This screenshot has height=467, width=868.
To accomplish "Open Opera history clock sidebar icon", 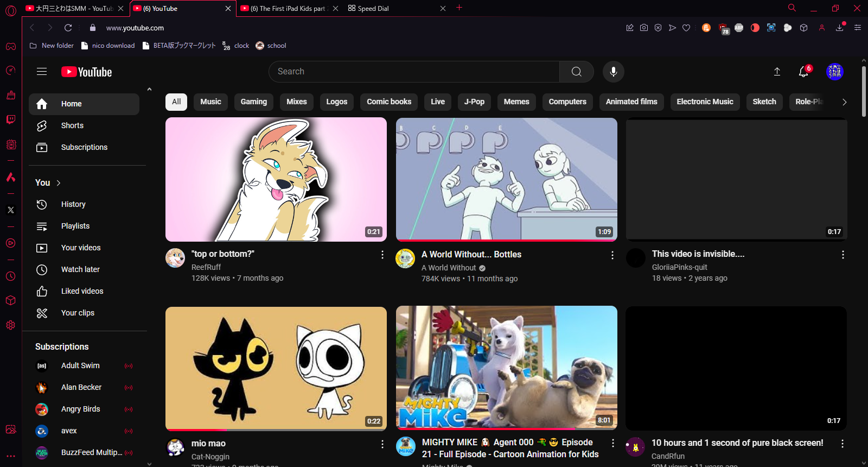I will (11, 276).
